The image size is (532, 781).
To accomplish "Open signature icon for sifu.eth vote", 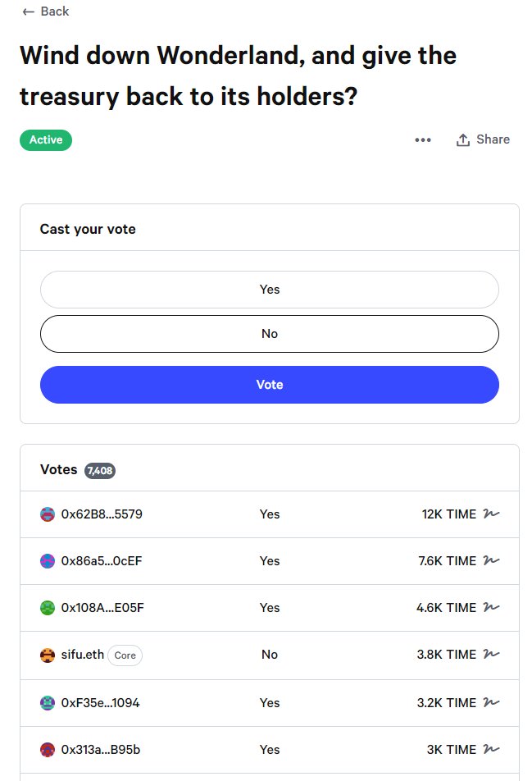I will 492,655.
